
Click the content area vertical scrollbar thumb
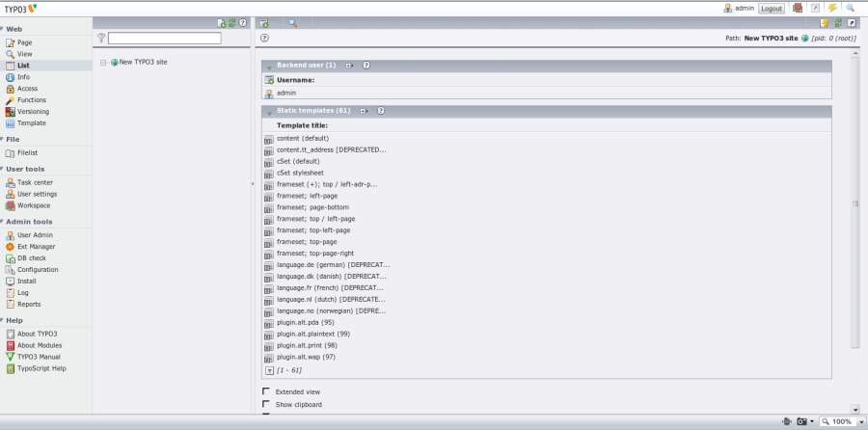[x=855, y=203]
